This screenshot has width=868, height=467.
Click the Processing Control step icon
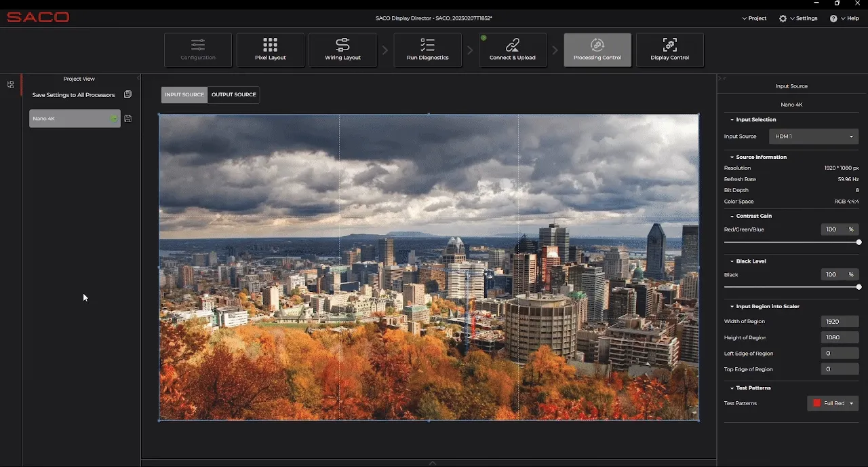coord(597,45)
